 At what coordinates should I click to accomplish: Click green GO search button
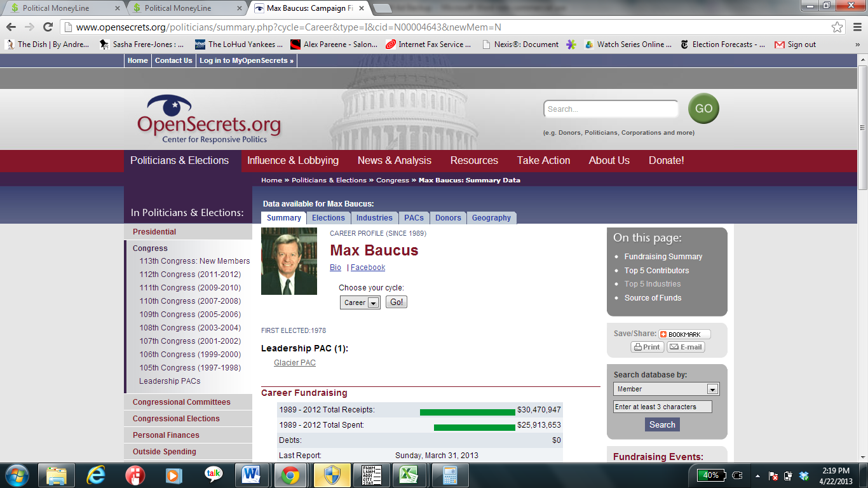pos(703,109)
